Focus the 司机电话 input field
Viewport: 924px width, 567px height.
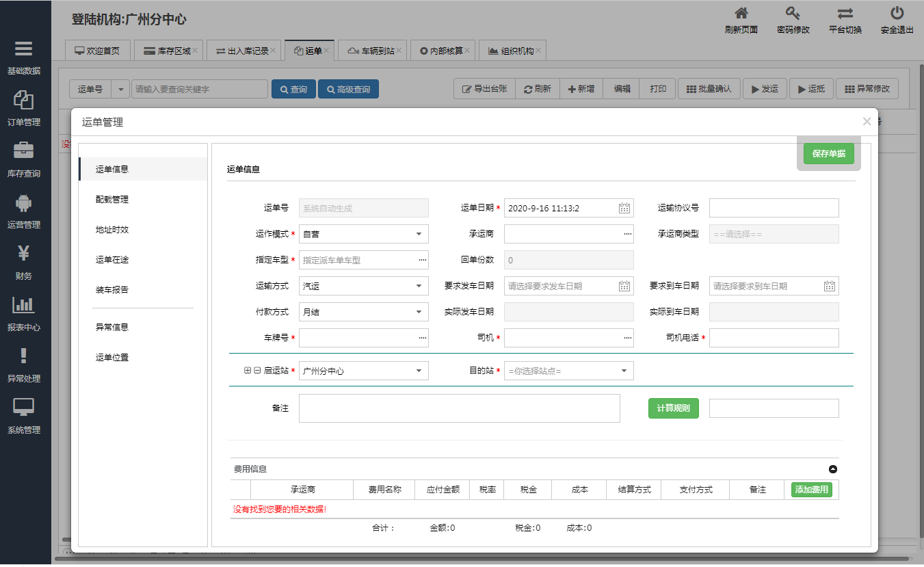click(774, 338)
